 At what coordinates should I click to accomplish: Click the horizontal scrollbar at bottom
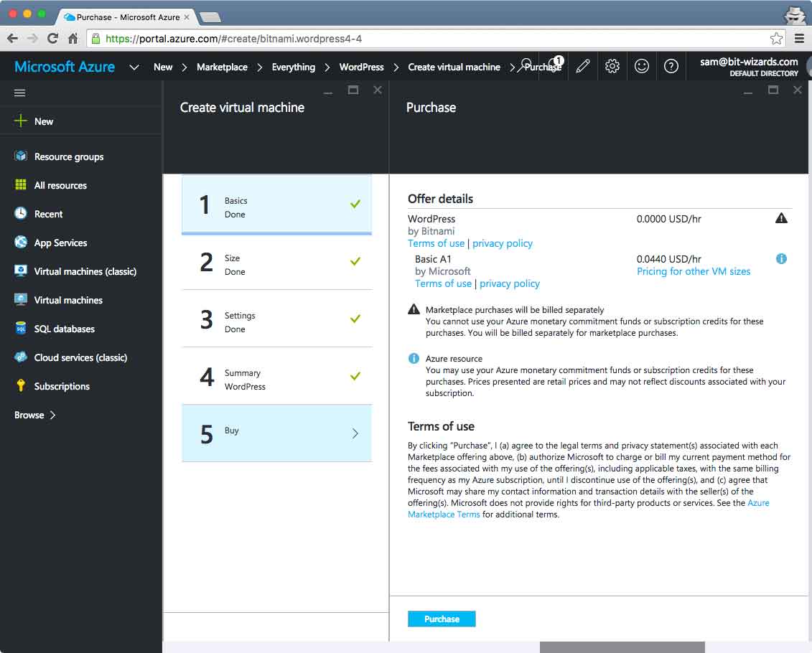(x=622, y=647)
